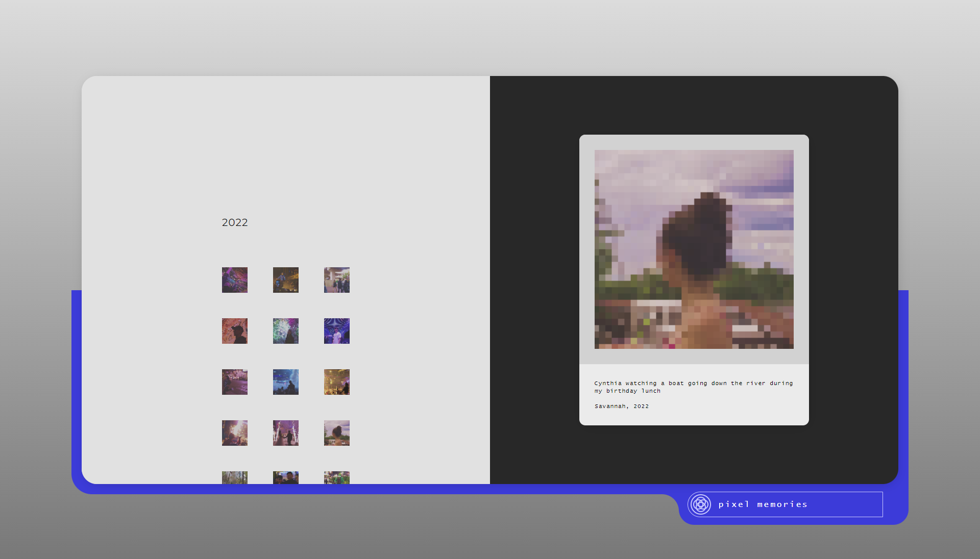Click the 2022 year heading

pos(235,222)
